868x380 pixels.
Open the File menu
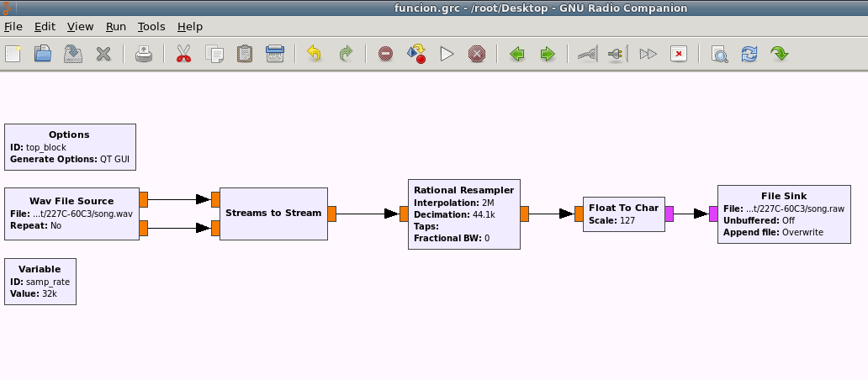click(13, 27)
